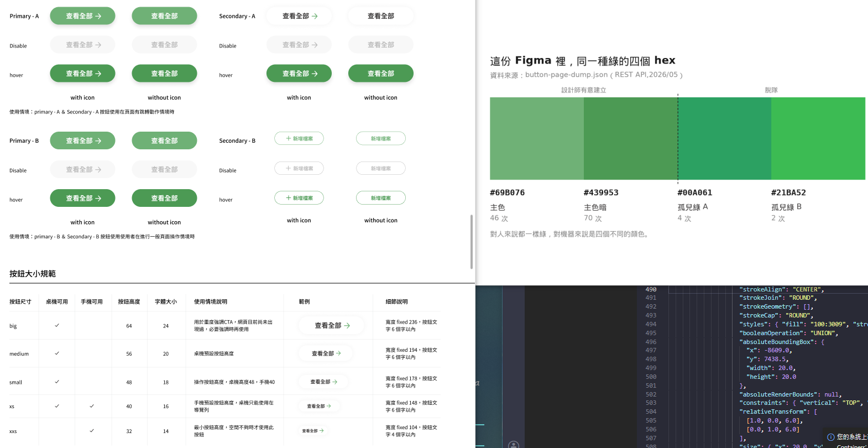Click the desktop-available checkmark in the small row
Screen dimensions: 868x448
coord(57,382)
